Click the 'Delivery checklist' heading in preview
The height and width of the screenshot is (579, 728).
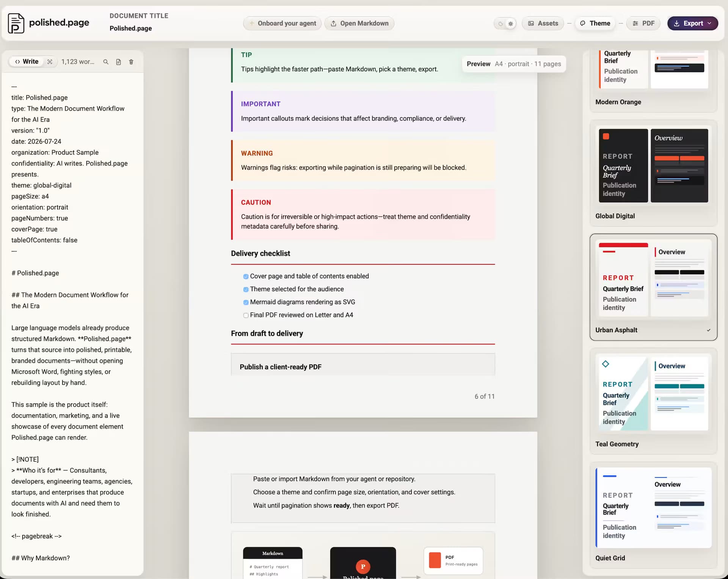[x=260, y=254]
